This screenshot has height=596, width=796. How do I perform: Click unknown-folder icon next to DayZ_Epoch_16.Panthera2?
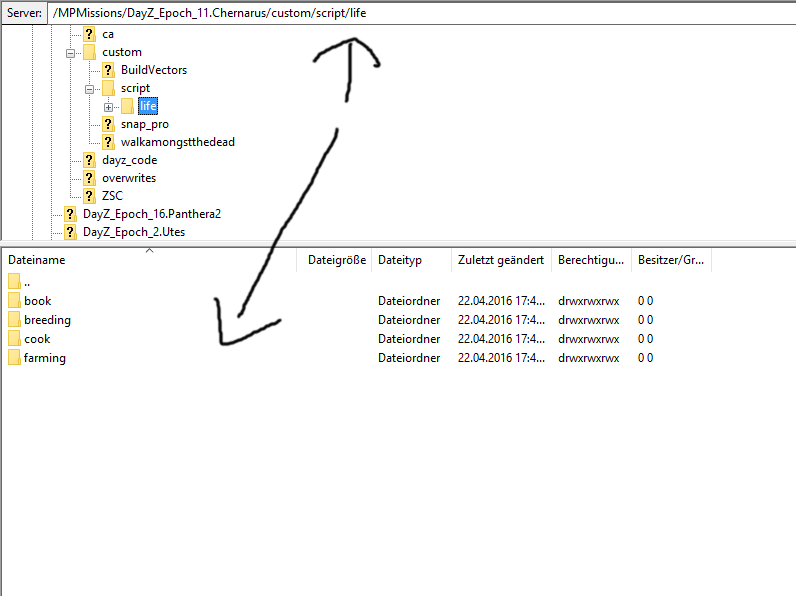click(70, 214)
